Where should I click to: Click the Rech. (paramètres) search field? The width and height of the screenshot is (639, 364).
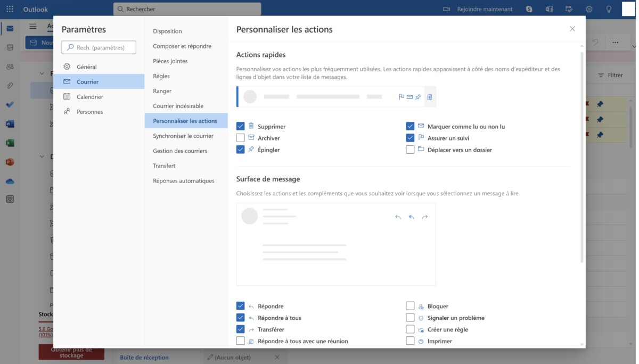coord(99,47)
